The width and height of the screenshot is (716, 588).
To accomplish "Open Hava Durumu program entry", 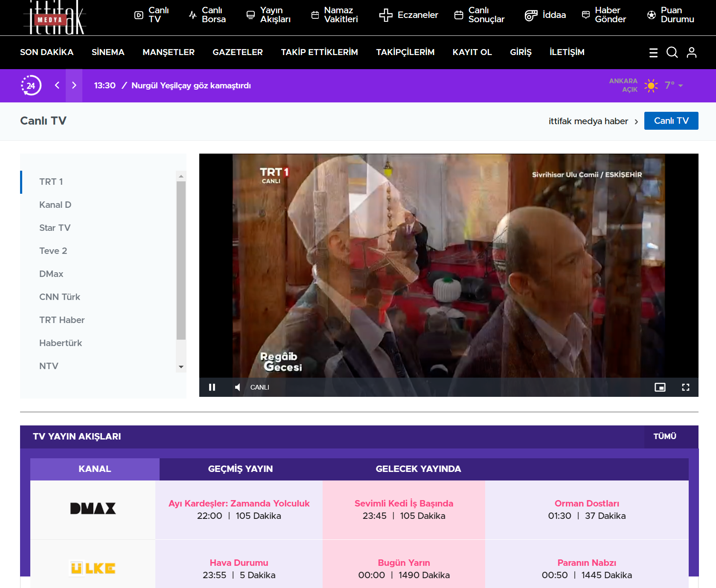I will (239, 563).
